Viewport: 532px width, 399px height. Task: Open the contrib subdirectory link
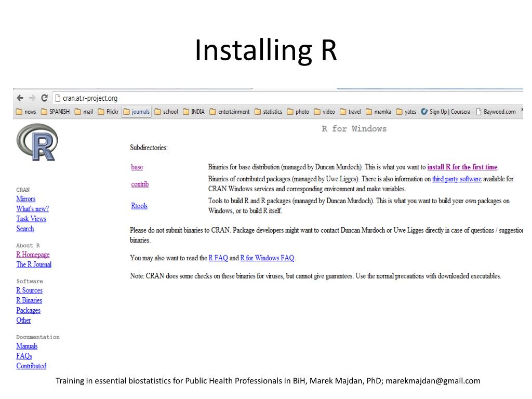pyautogui.click(x=140, y=184)
